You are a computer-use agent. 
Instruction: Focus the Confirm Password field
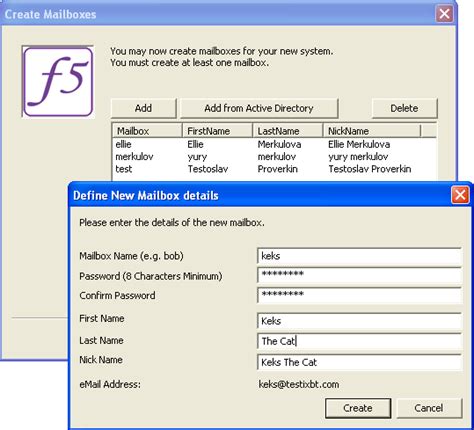click(359, 295)
